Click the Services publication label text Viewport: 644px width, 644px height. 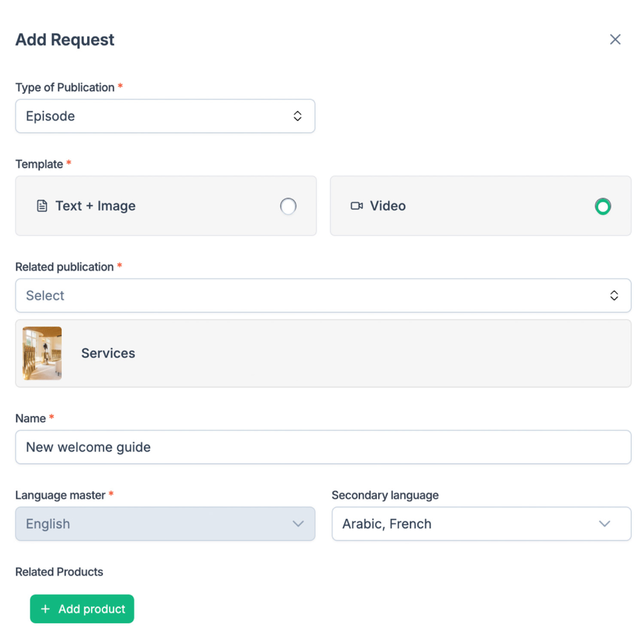coord(108,354)
